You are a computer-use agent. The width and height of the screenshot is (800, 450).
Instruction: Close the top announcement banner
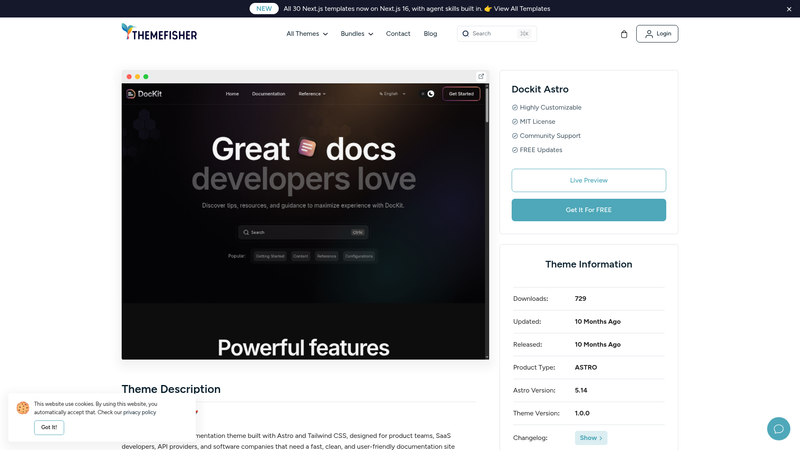[x=789, y=9]
